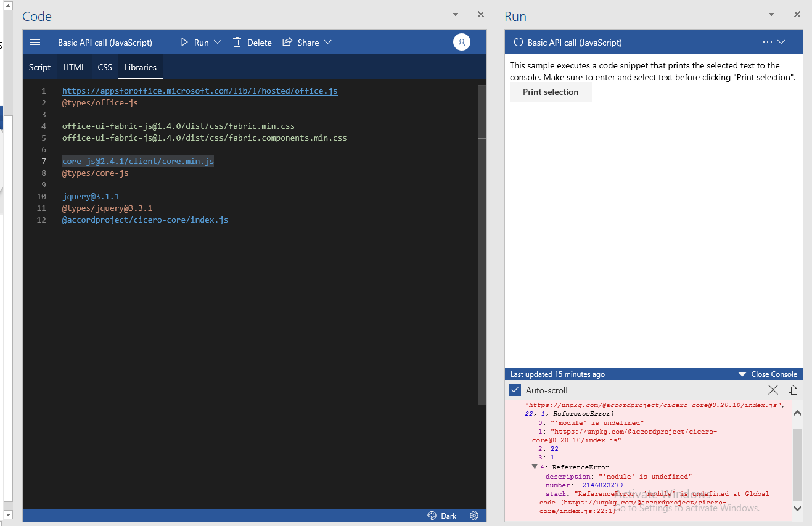Image resolution: width=812 pixels, height=526 pixels.
Task: Click the Print selection button
Action: click(551, 92)
